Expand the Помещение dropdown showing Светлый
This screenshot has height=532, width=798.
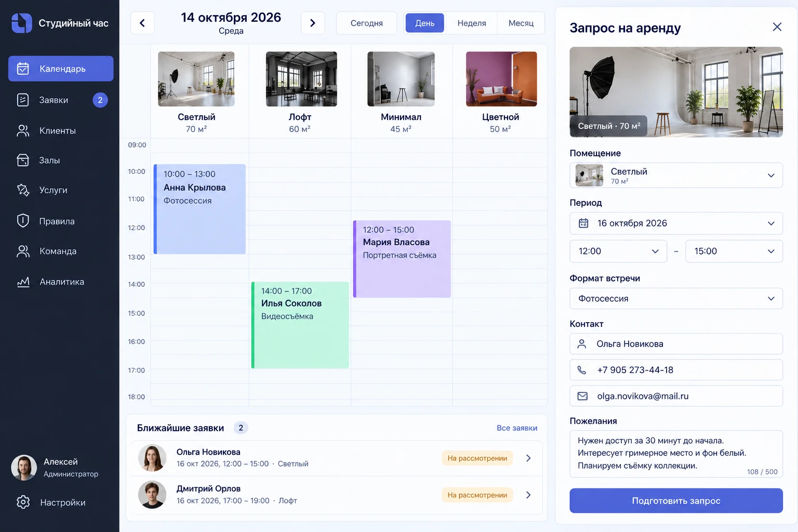coord(676,175)
